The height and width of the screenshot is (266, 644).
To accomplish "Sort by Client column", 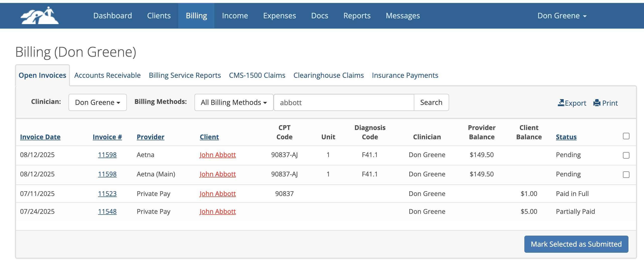I will coord(209,137).
